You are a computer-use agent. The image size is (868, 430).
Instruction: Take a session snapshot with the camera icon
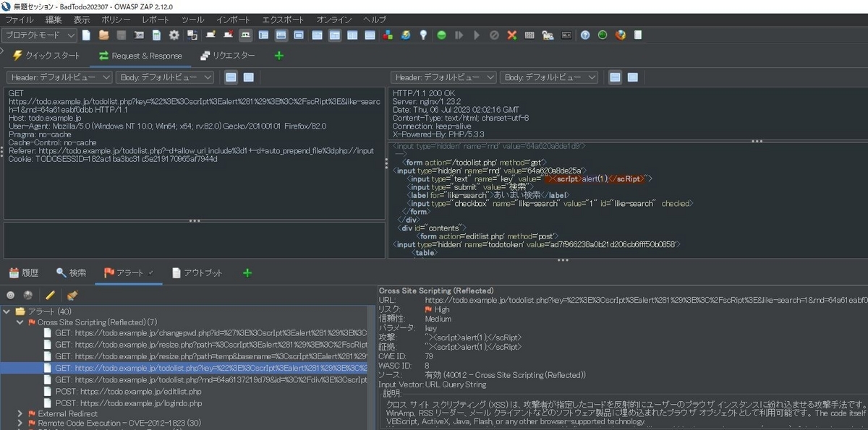138,35
